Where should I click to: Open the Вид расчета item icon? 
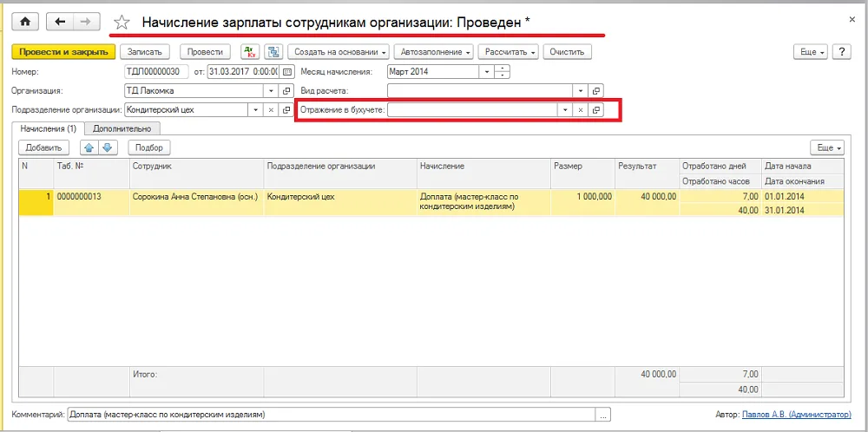595,91
